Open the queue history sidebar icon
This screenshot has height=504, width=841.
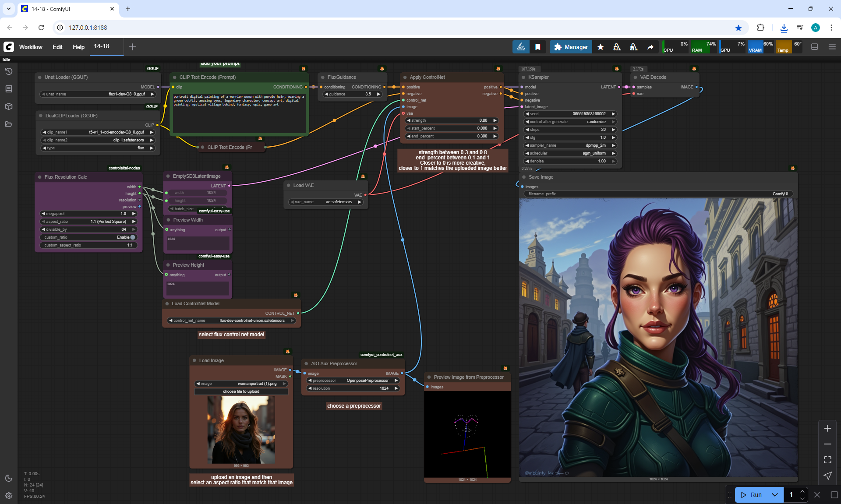point(9,71)
